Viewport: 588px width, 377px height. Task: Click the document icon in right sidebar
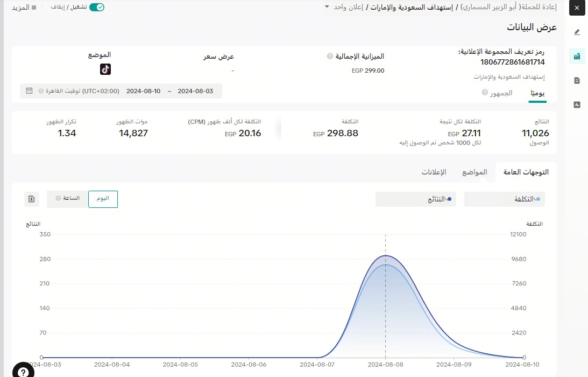coord(577,81)
